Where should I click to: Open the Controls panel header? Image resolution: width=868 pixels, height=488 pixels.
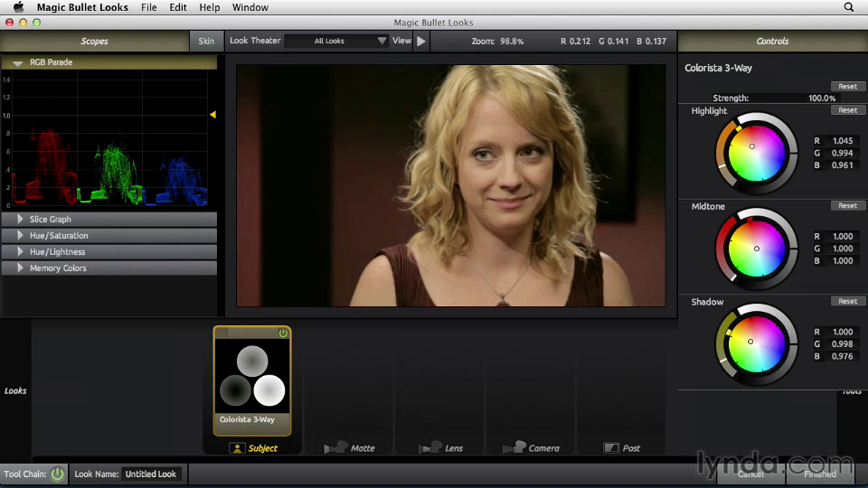coord(773,41)
